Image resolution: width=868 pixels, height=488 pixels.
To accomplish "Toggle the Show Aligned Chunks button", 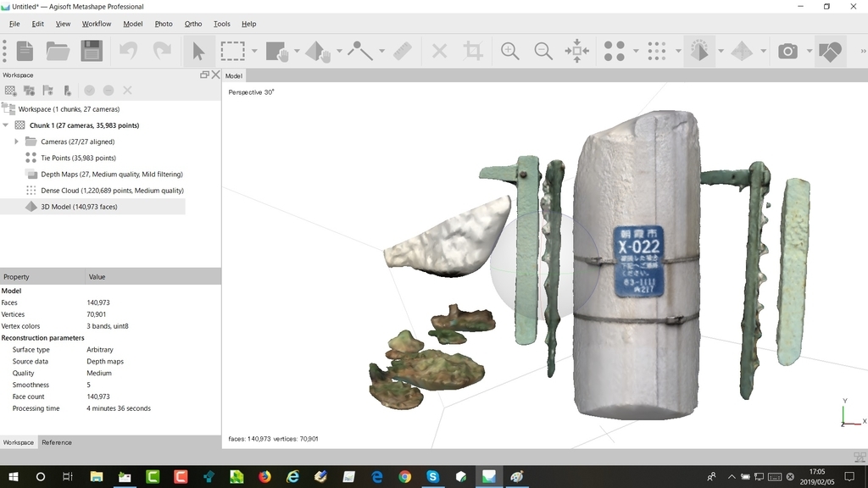I will click(x=830, y=51).
